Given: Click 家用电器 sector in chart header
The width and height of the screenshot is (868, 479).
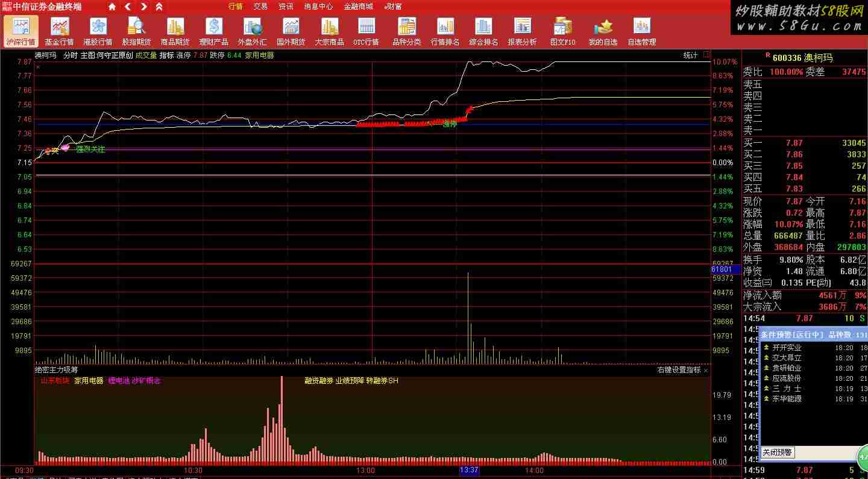Looking at the screenshot, I should (x=260, y=55).
